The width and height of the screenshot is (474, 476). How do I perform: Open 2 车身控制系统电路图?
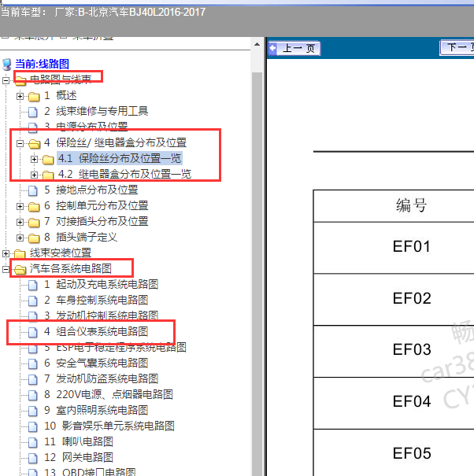(x=96, y=301)
